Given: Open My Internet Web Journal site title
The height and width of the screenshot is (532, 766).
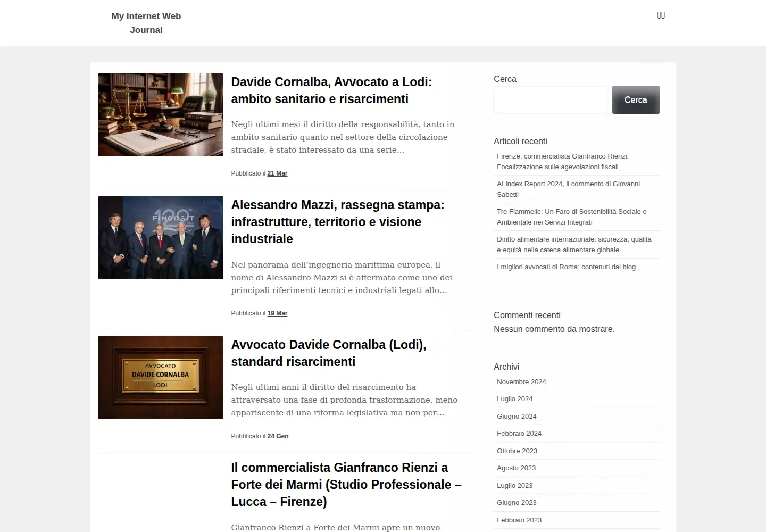Looking at the screenshot, I should (146, 23).
